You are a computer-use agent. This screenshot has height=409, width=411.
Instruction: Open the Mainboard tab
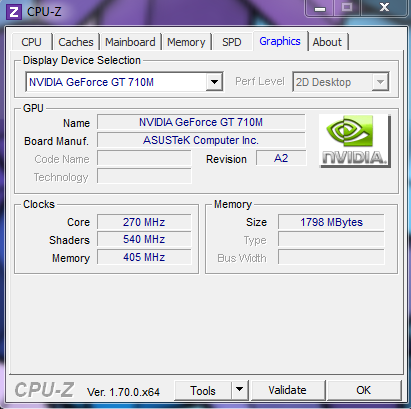coord(130,42)
